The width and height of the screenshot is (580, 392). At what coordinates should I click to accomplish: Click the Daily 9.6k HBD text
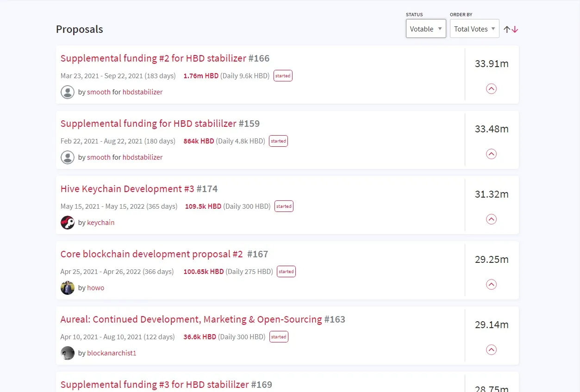click(245, 76)
